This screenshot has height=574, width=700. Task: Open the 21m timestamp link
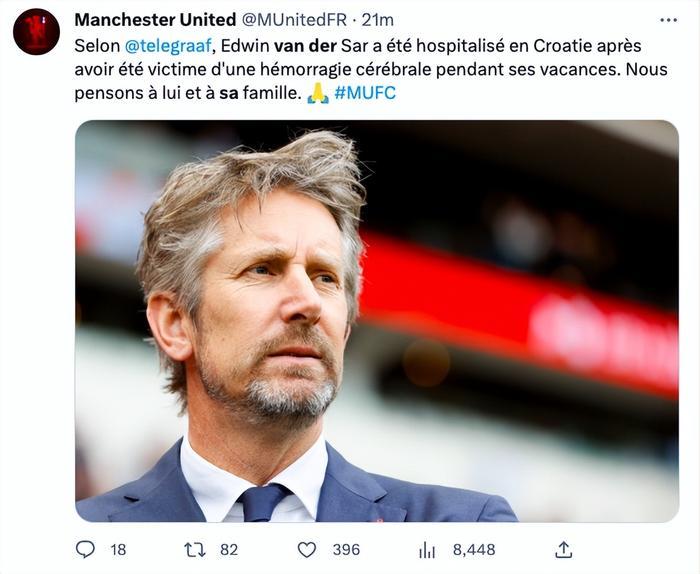(x=377, y=20)
